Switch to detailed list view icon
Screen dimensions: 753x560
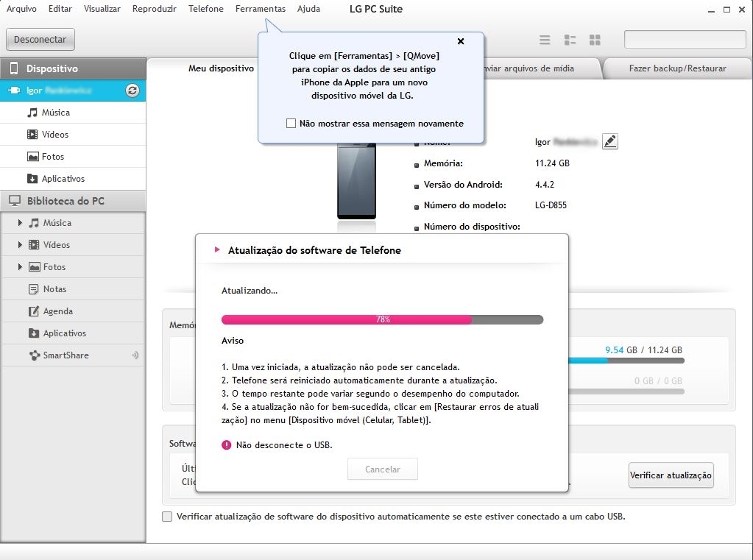570,40
